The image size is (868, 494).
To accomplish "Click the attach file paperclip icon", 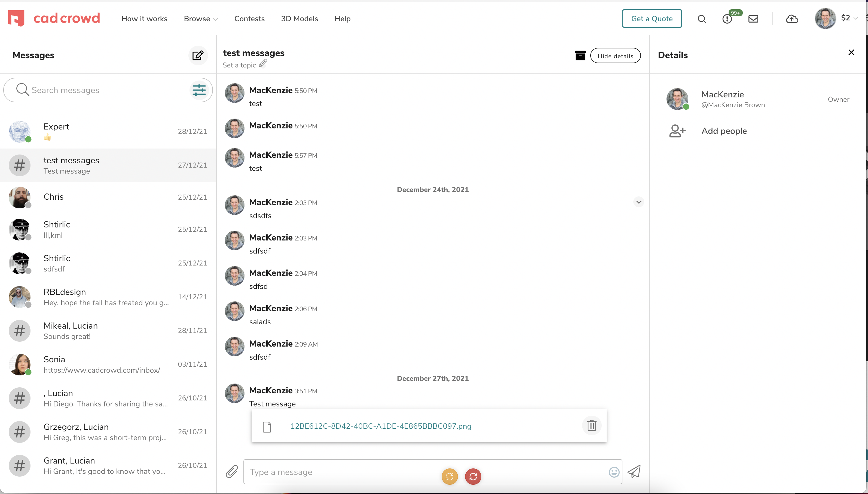I will [232, 471].
